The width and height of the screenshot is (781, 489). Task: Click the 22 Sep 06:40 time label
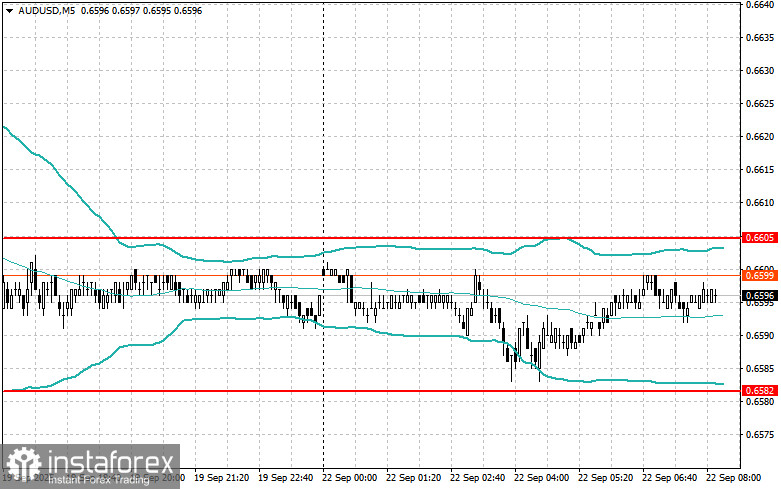tap(669, 478)
